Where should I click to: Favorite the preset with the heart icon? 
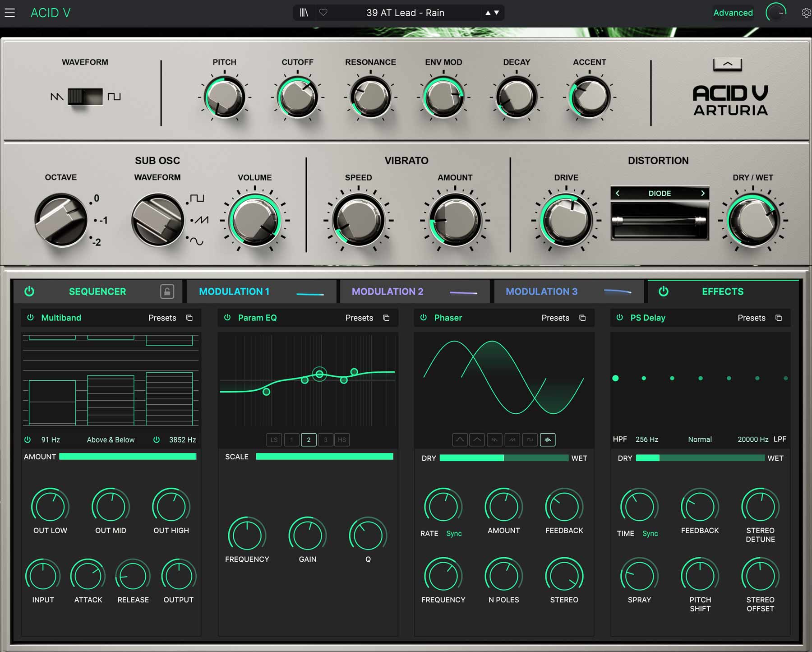pos(323,13)
